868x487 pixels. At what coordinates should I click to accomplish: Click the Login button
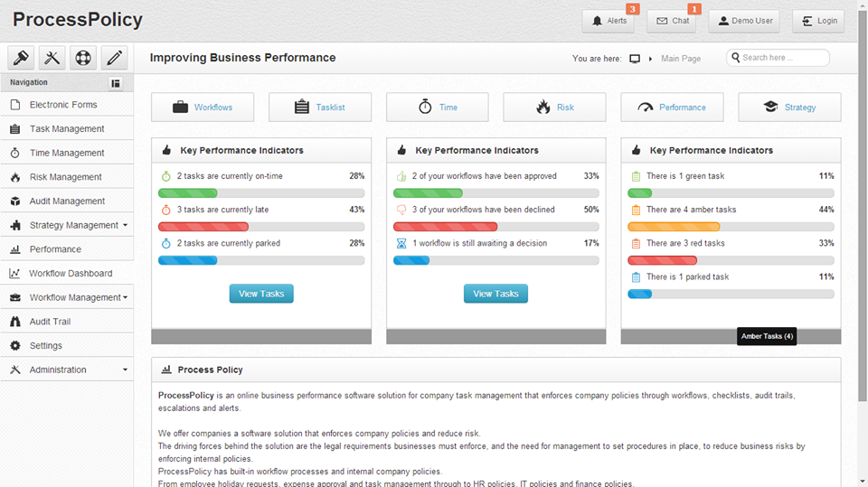(x=818, y=21)
